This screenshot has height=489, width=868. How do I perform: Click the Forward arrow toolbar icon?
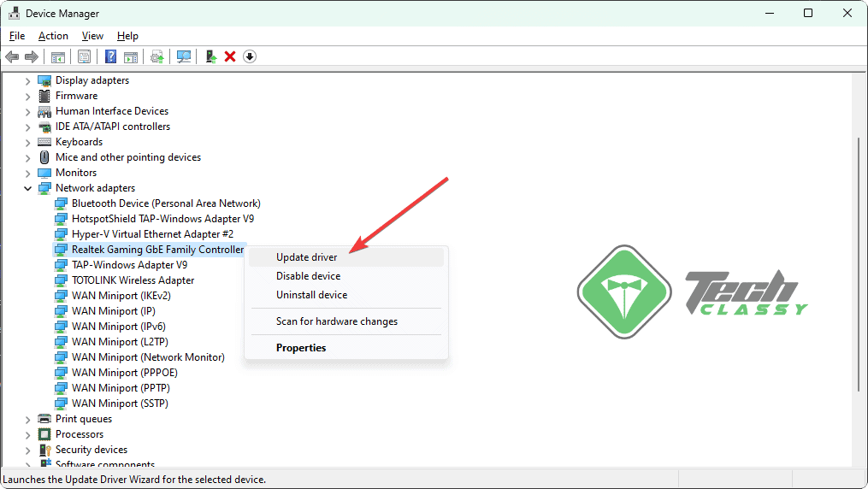[x=32, y=56]
